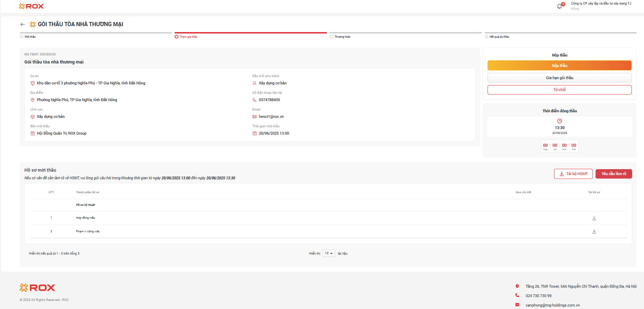Select the Mời thầu step radio
Screen dimensions: 644x309
pyautogui.click(x=22, y=37)
